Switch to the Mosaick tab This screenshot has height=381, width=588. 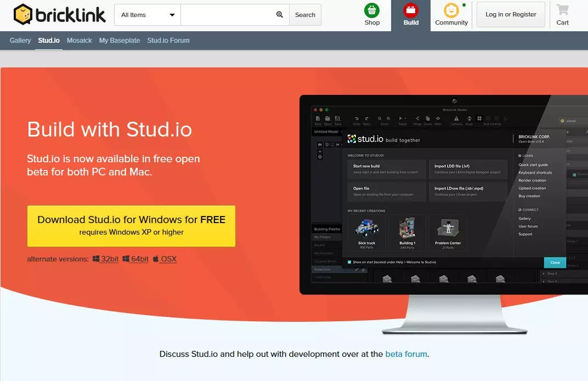[x=80, y=41]
